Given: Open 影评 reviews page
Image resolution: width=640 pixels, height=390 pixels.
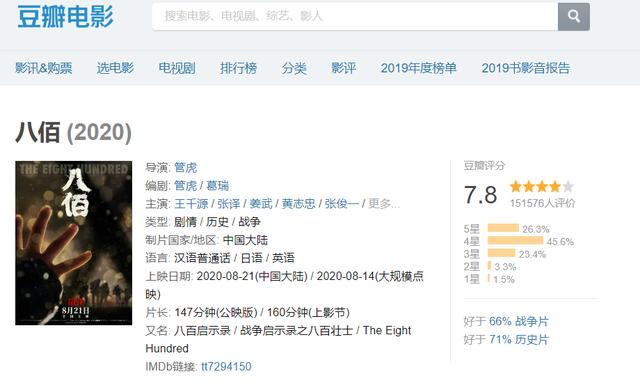Looking at the screenshot, I should tap(343, 68).
